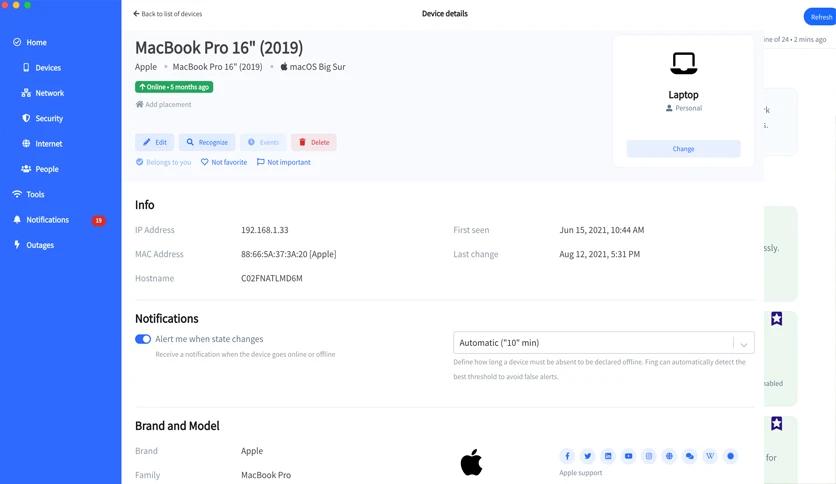Click the MAC address 88:66:5A:37:3A:20
This screenshot has width=836, height=484.
[288, 254]
